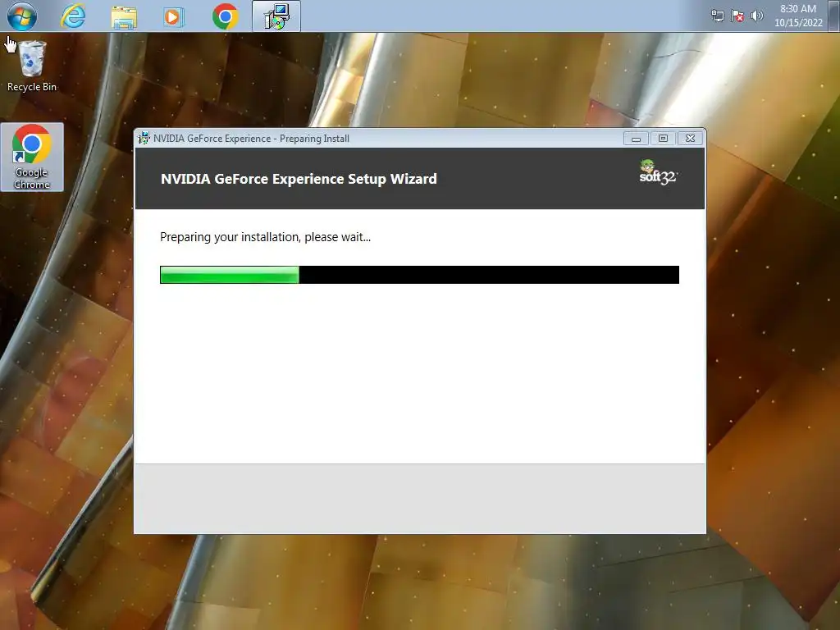This screenshot has width=840, height=630.
Task: Click the volume speaker tray icon
Action: (x=756, y=16)
